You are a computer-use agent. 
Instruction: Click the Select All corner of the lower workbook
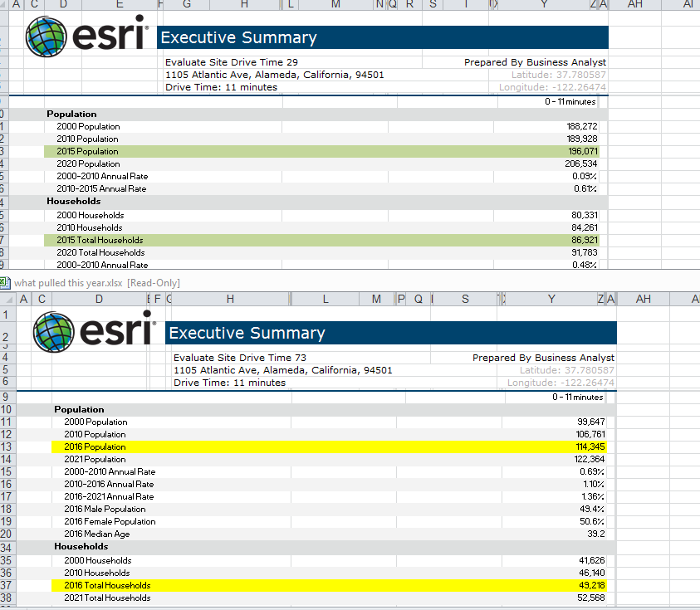[x=8, y=299]
